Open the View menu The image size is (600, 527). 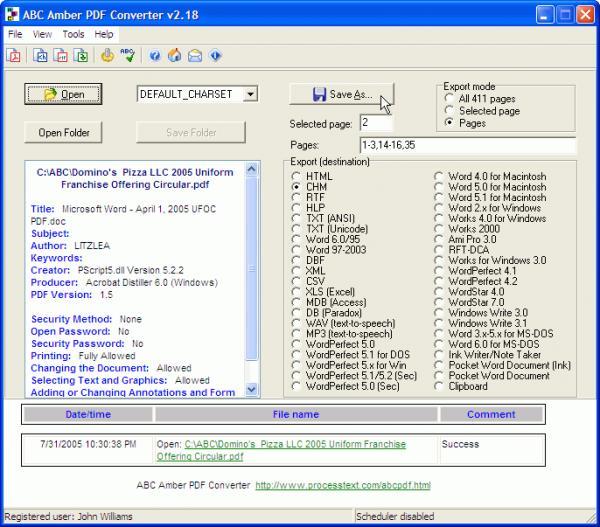(x=42, y=34)
